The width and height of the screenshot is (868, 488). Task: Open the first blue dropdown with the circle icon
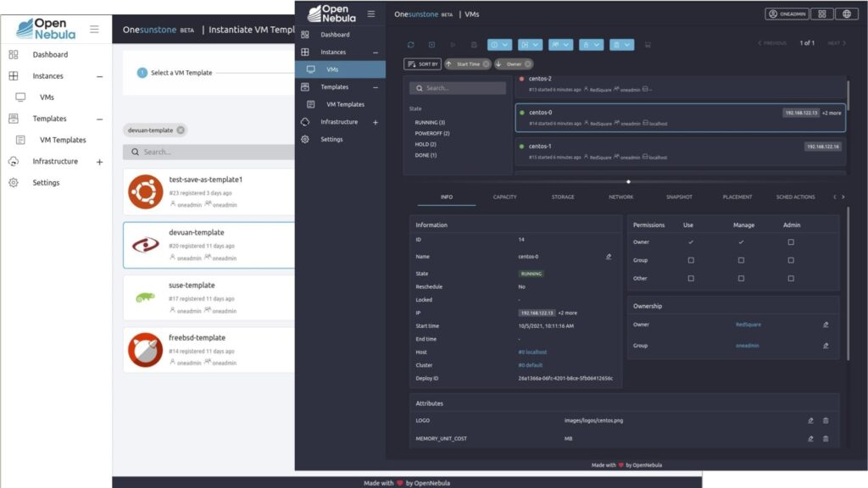(x=499, y=45)
